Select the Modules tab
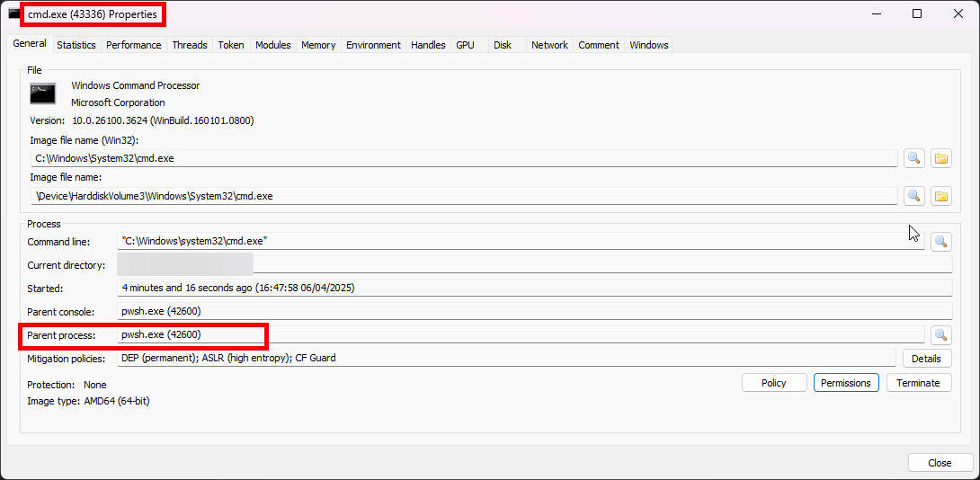The width and height of the screenshot is (980, 480). coord(272,45)
